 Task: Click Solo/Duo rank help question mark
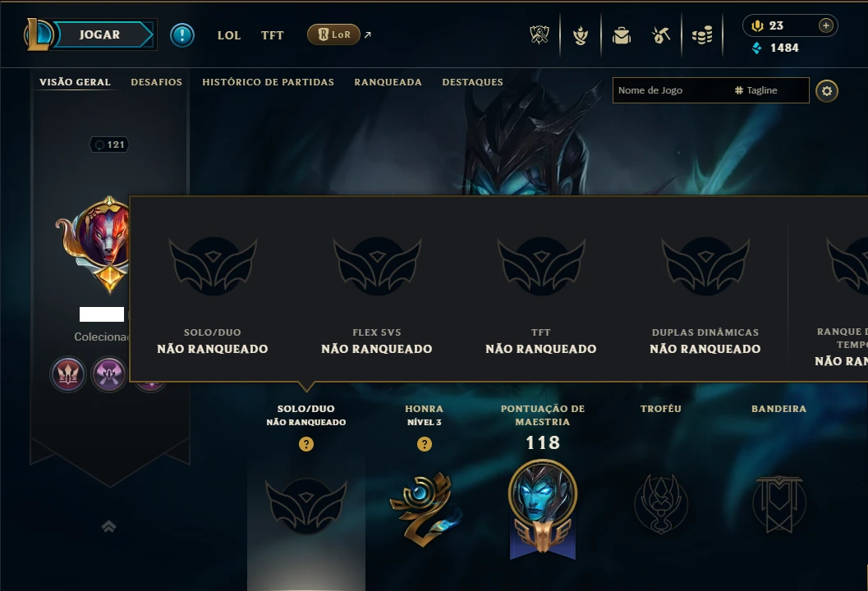[306, 444]
